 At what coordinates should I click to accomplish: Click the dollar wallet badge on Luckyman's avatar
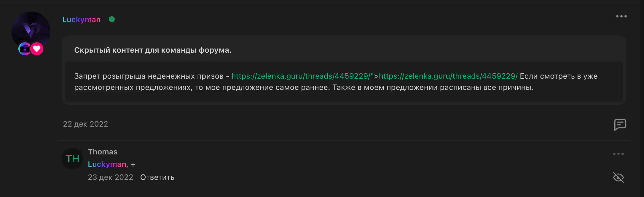[x=25, y=49]
